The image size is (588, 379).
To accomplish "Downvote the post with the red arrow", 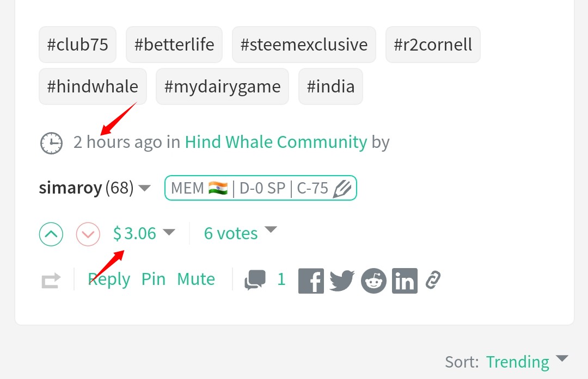I will coord(88,234).
